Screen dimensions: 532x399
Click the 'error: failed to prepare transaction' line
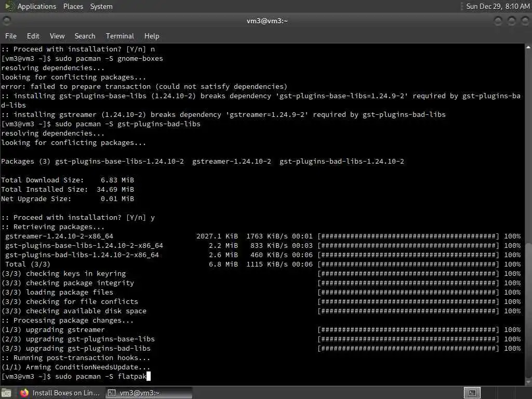click(144, 87)
